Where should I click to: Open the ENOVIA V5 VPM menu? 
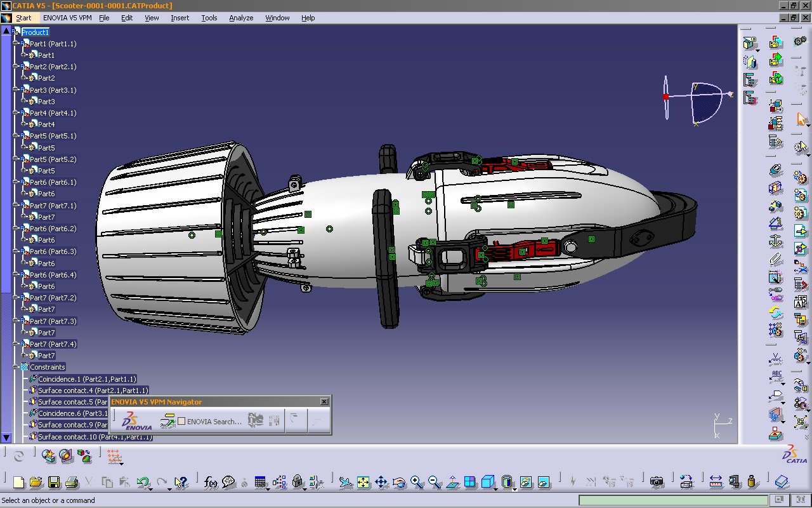click(x=67, y=18)
